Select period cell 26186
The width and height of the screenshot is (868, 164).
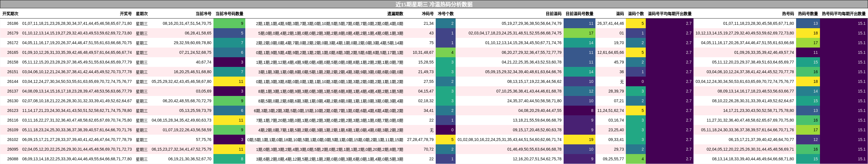tap(13, 24)
